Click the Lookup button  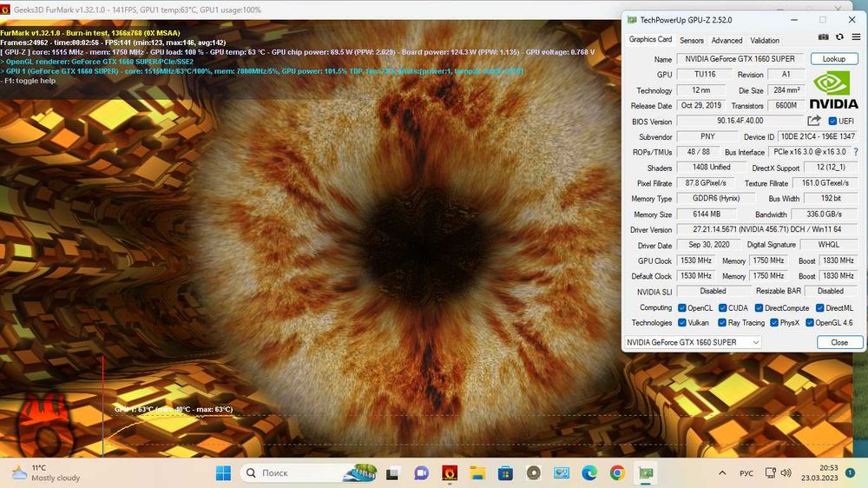coord(833,59)
